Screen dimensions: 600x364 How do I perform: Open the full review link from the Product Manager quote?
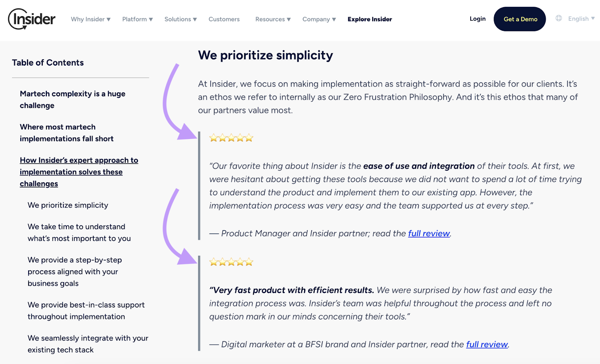pyautogui.click(x=429, y=233)
